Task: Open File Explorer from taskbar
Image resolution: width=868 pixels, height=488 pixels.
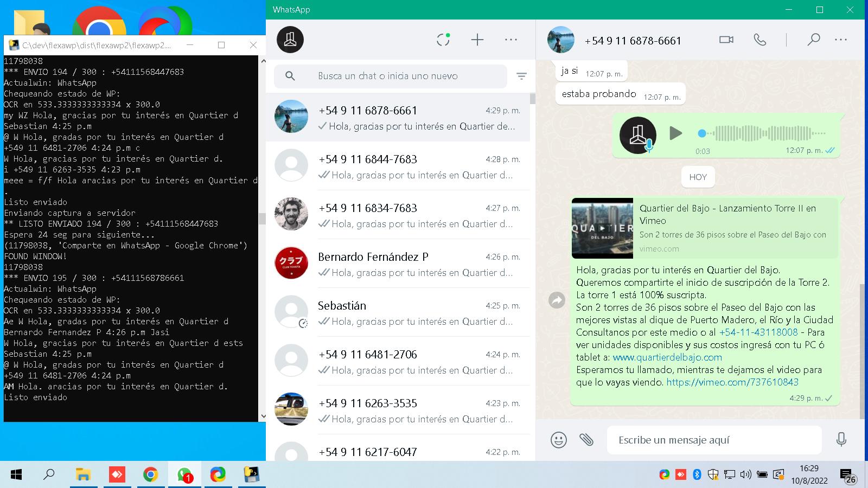Action: [83, 474]
